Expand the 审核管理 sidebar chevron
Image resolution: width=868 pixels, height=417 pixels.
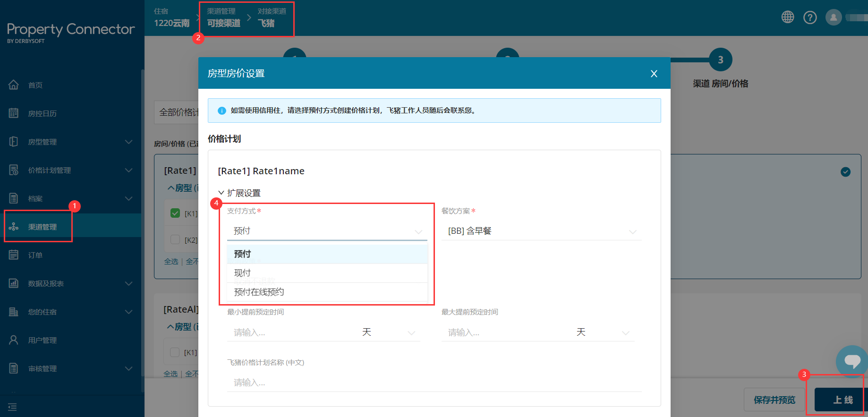[x=128, y=368]
